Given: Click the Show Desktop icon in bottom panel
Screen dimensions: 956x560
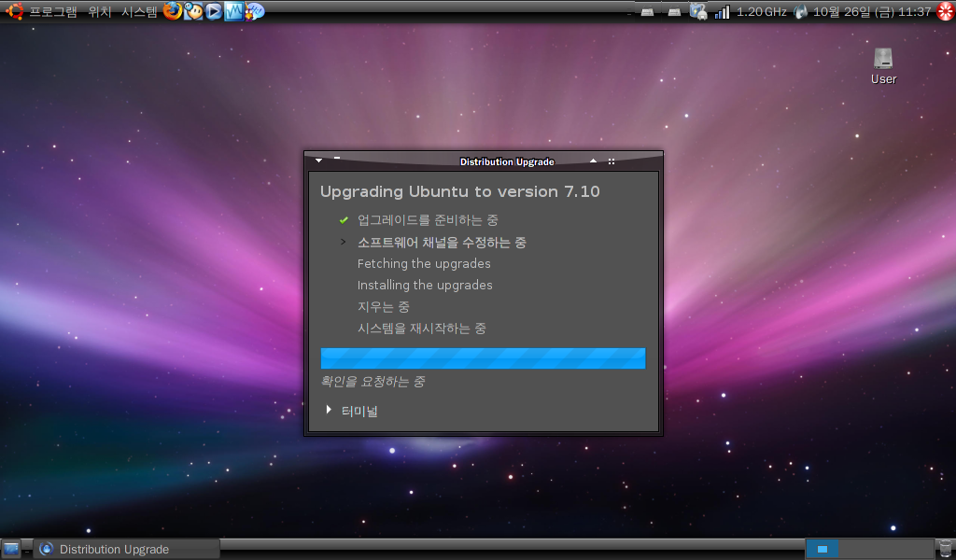Looking at the screenshot, I should click(11, 549).
